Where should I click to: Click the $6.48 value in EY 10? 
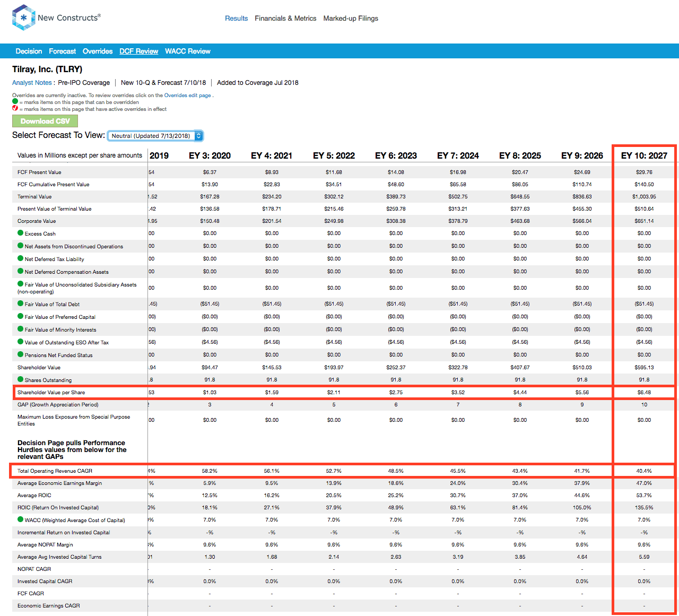(x=644, y=392)
